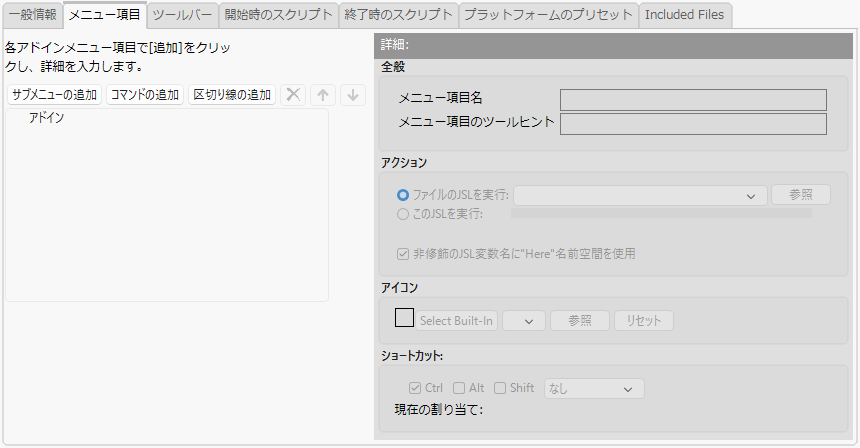Click the icon section 参照 button
Image resolution: width=860 pixels, height=448 pixels.
click(x=580, y=321)
